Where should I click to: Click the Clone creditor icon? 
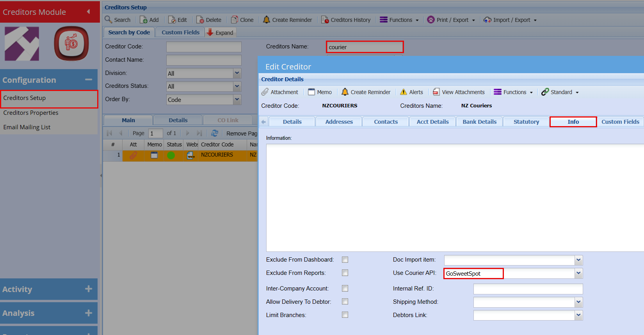[x=235, y=20]
